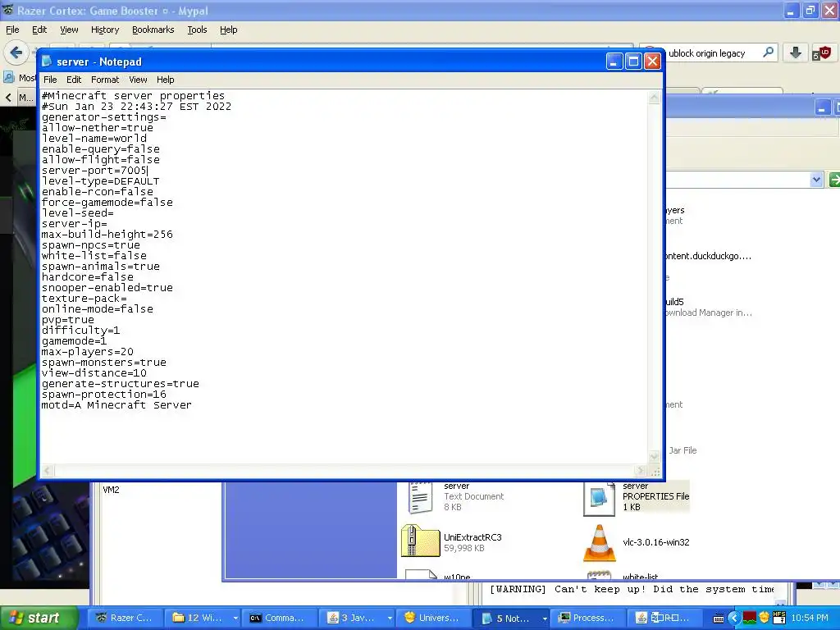Image resolution: width=840 pixels, height=630 pixels.
Task: Click the green Go arrow in Explorer
Action: click(834, 180)
